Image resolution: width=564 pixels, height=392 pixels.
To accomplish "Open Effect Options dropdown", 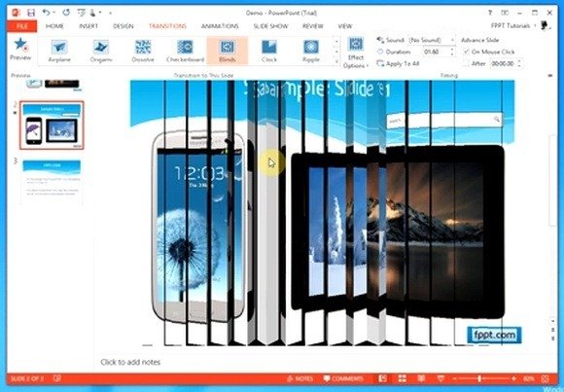I will 356,53.
